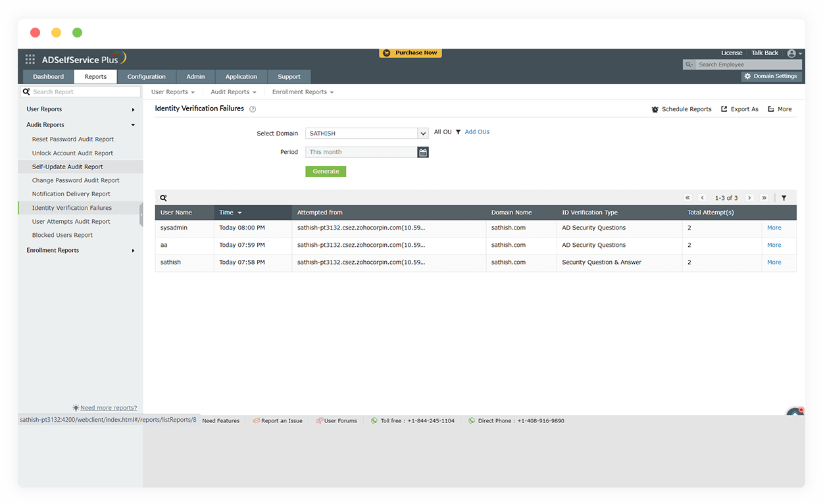Click the Period field showing This month

(x=361, y=152)
